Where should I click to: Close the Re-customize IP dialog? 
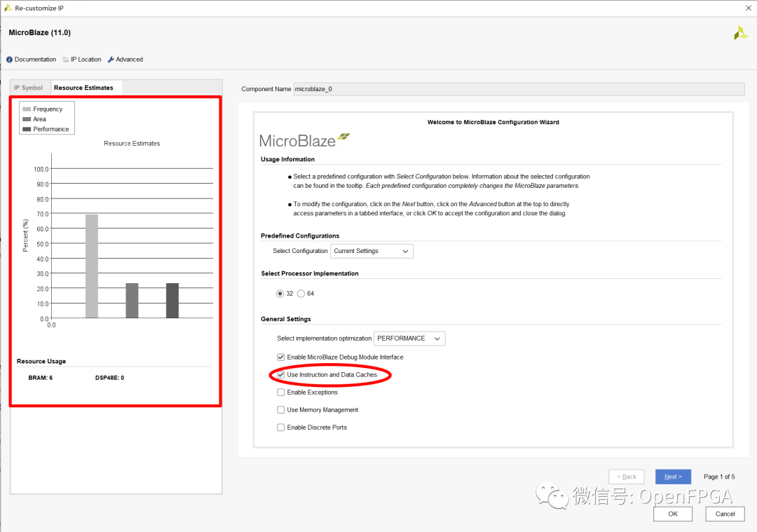coord(749,8)
